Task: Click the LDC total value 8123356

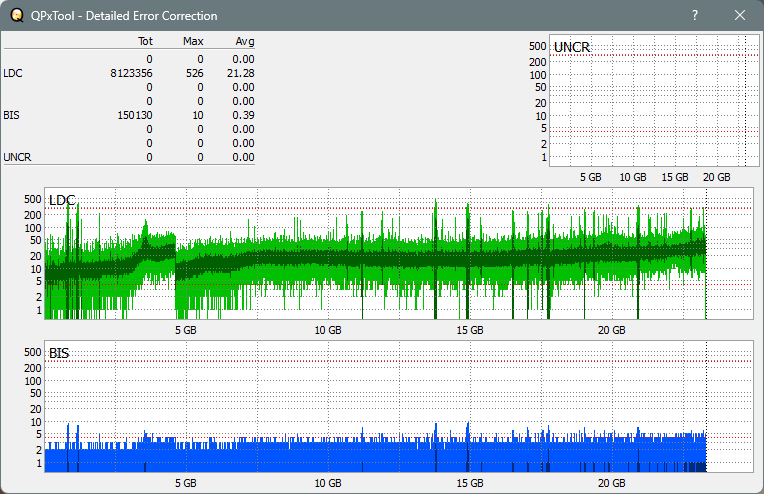Action: click(131, 73)
